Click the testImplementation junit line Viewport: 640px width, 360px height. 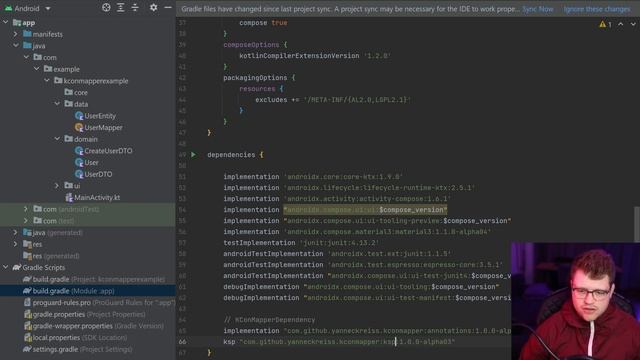click(301, 243)
